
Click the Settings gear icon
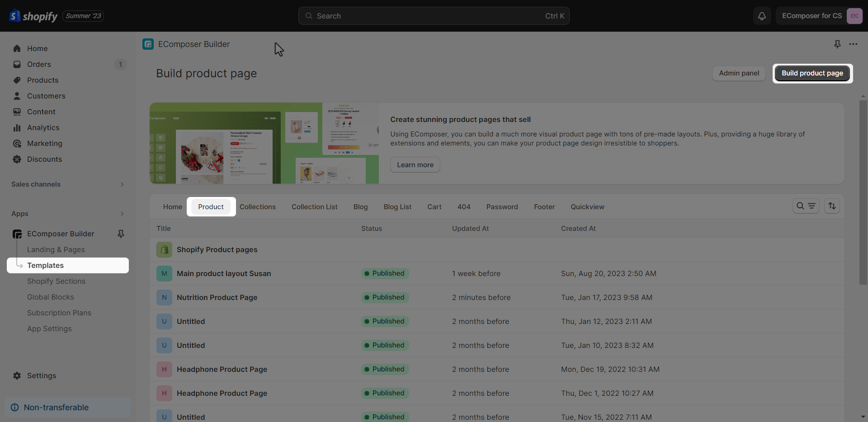coord(17,375)
